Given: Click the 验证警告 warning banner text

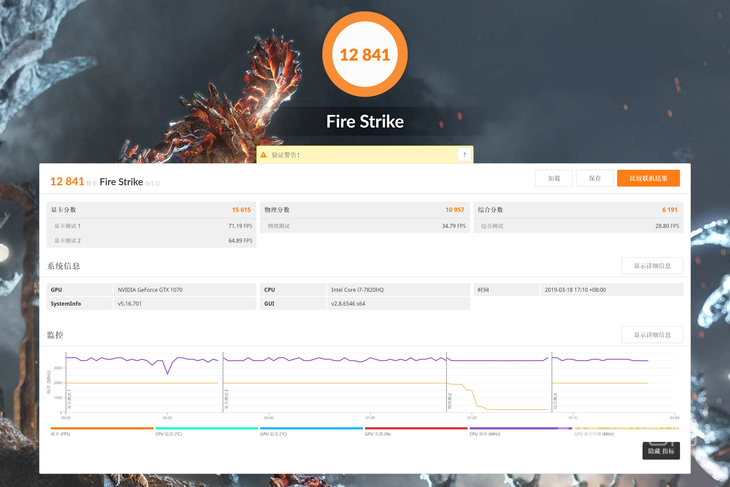Looking at the screenshot, I should (x=285, y=155).
